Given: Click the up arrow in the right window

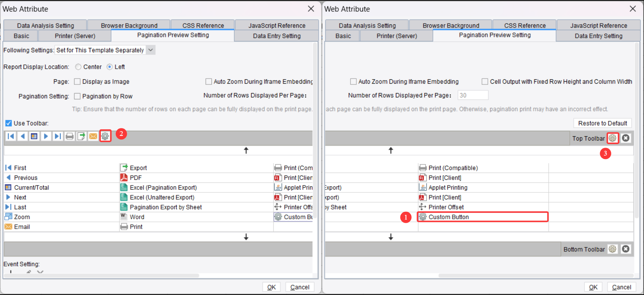Looking at the screenshot, I should [391, 150].
